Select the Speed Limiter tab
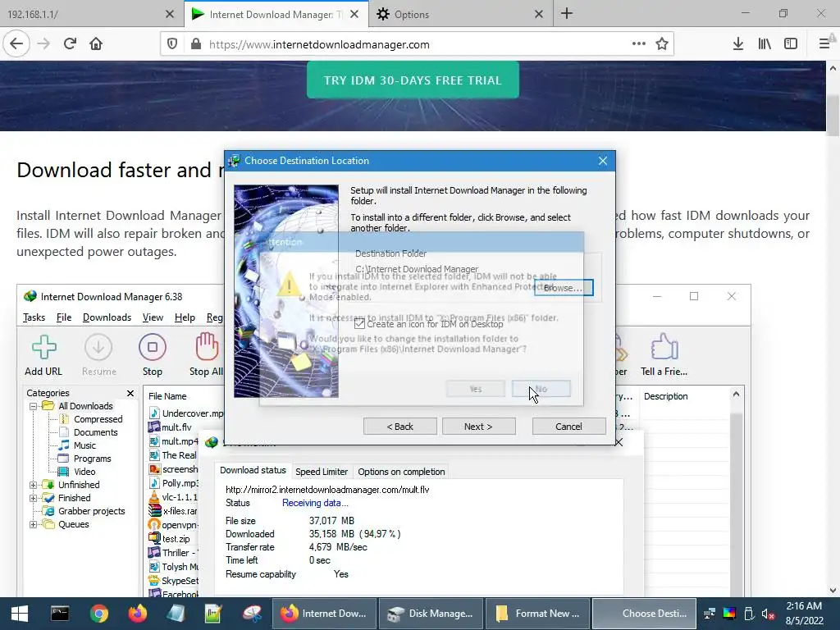Viewport: 840px width, 630px height. click(322, 472)
